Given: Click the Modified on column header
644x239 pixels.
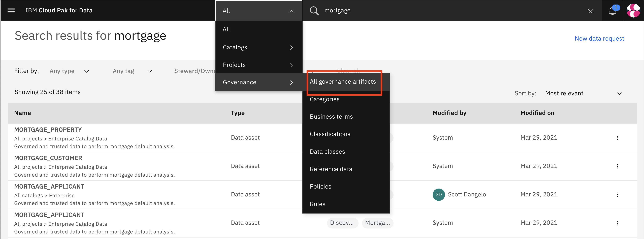Looking at the screenshot, I should [537, 113].
